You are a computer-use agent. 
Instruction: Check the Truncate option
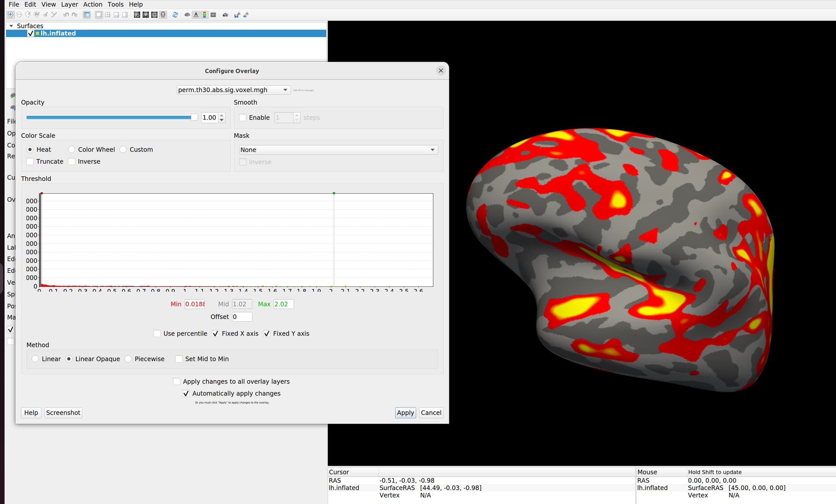[x=30, y=161]
